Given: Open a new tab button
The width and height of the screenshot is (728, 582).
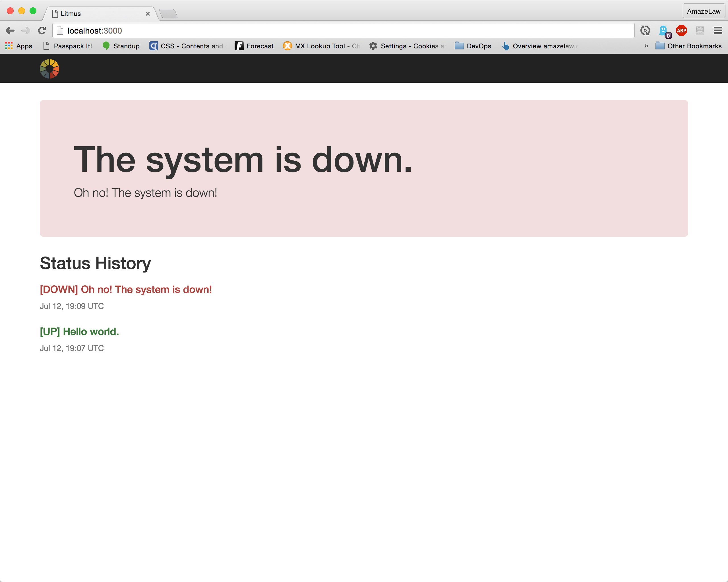Looking at the screenshot, I should pos(168,13).
